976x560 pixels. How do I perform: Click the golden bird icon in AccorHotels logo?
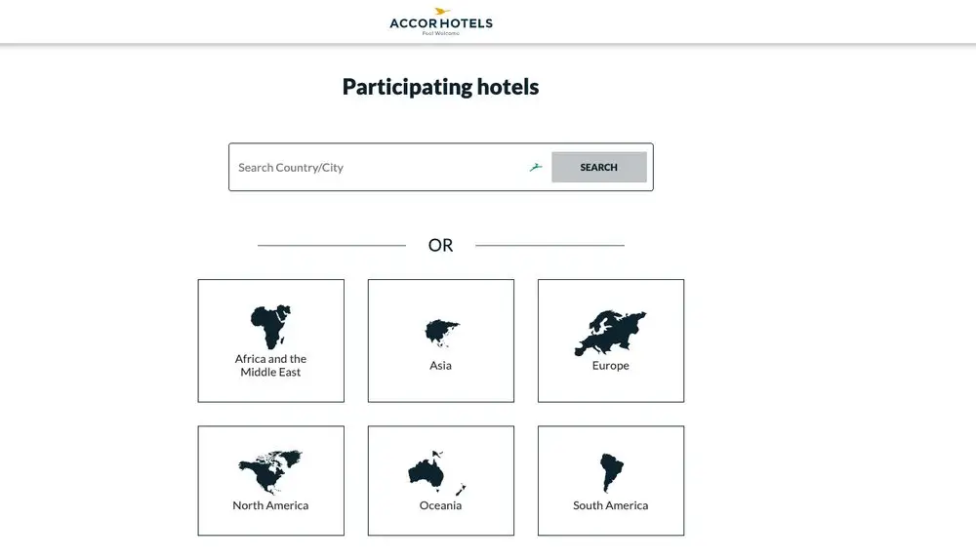442,11
